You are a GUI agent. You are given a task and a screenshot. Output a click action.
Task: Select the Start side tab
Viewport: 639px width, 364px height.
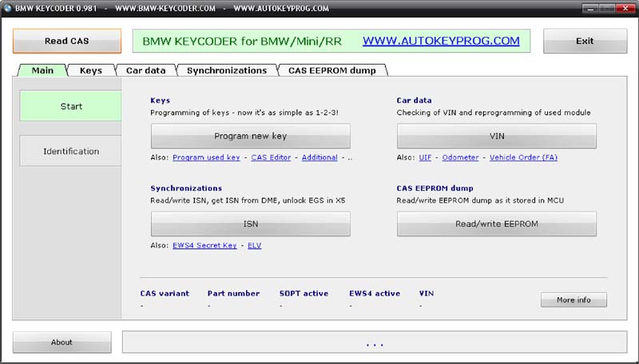click(x=71, y=106)
